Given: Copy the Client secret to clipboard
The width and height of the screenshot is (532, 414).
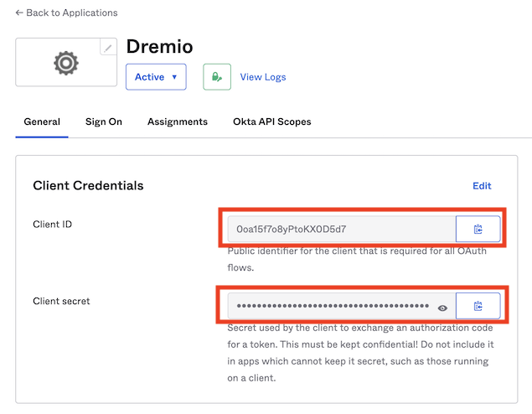Looking at the screenshot, I should (x=478, y=307).
